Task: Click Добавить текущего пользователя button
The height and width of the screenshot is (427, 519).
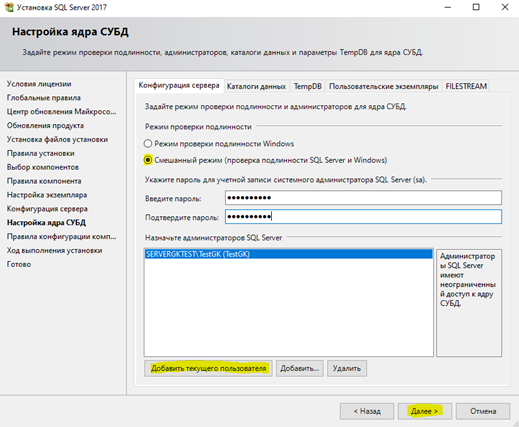Action: click(208, 368)
